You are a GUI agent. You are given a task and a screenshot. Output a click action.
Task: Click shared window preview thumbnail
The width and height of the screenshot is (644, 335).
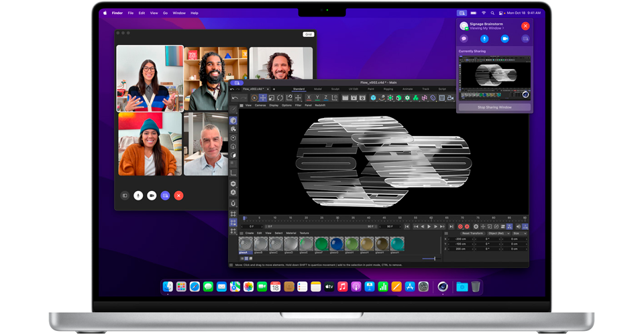494,78
